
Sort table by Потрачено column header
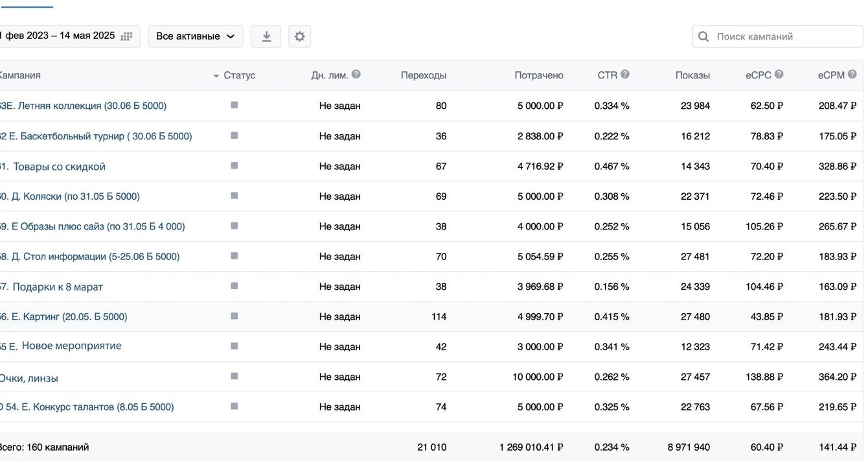pos(539,75)
